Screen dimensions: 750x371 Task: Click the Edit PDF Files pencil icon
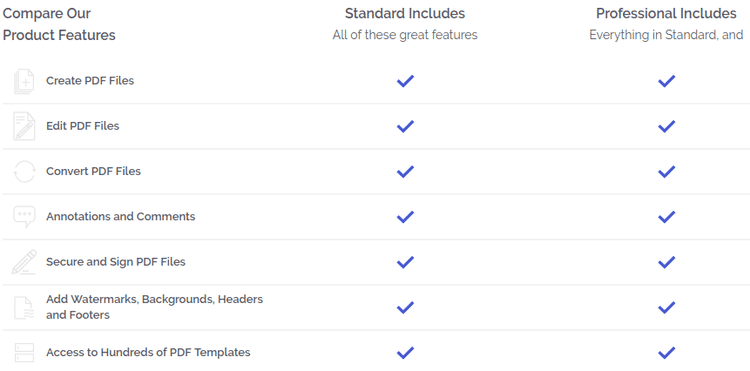(x=24, y=126)
